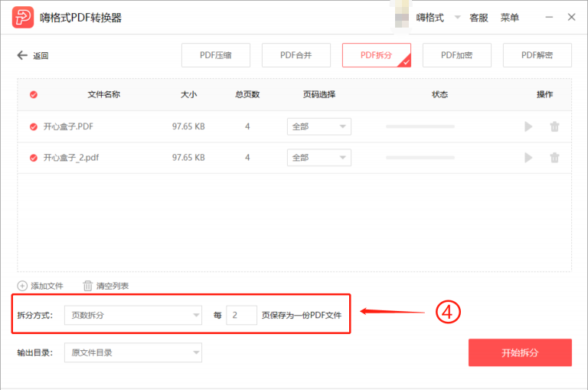Click the 添加文件 label
The image size is (588, 390).
47,286
